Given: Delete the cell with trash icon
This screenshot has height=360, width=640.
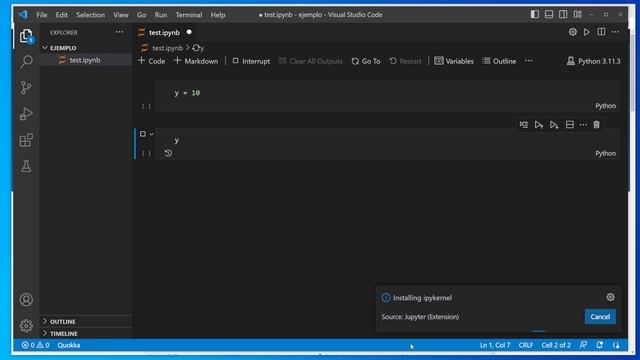Looking at the screenshot, I should [596, 124].
